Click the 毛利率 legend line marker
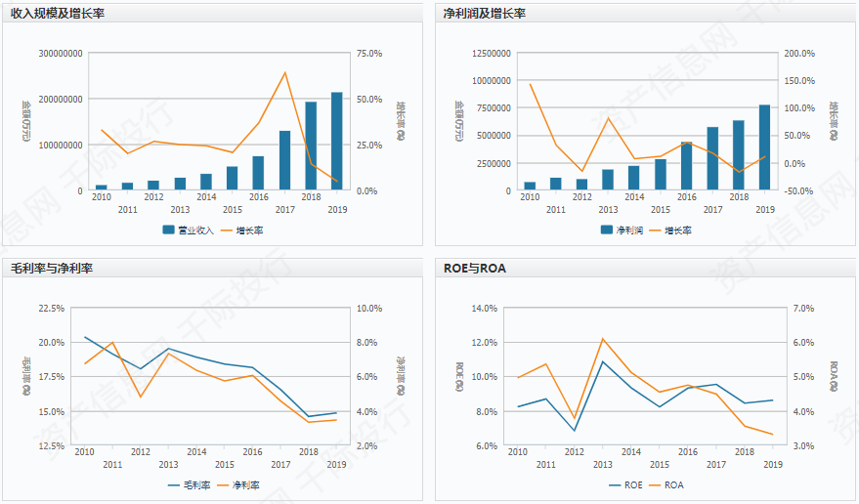Image resolution: width=859 pixels, height=504 pixels. [x=175, y=484]
